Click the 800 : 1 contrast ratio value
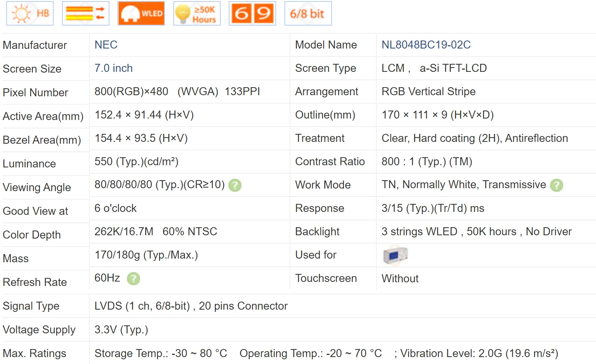This screenshot has height=364, width=596. point(427,162)
